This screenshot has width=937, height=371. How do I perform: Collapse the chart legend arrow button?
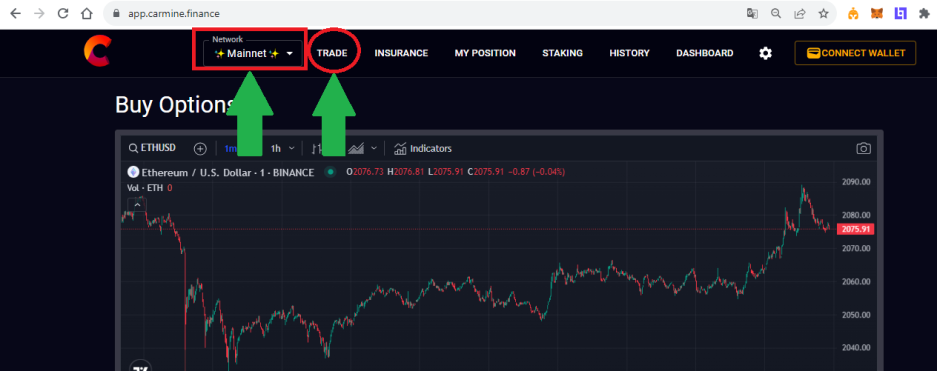click(137, 204)
